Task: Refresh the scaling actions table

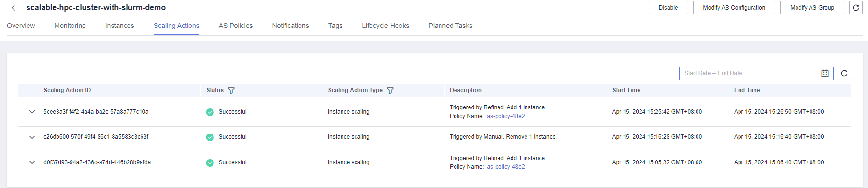Action: tap(844, 73)
